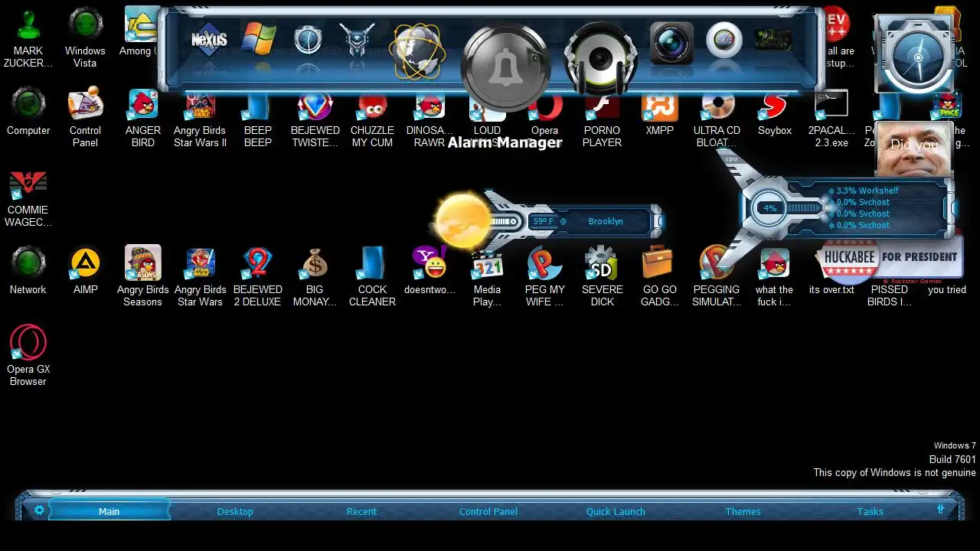This screenshot has width=980, height=551.
Task: Click the 59° F temperature reading
Action: coord(544,221)
